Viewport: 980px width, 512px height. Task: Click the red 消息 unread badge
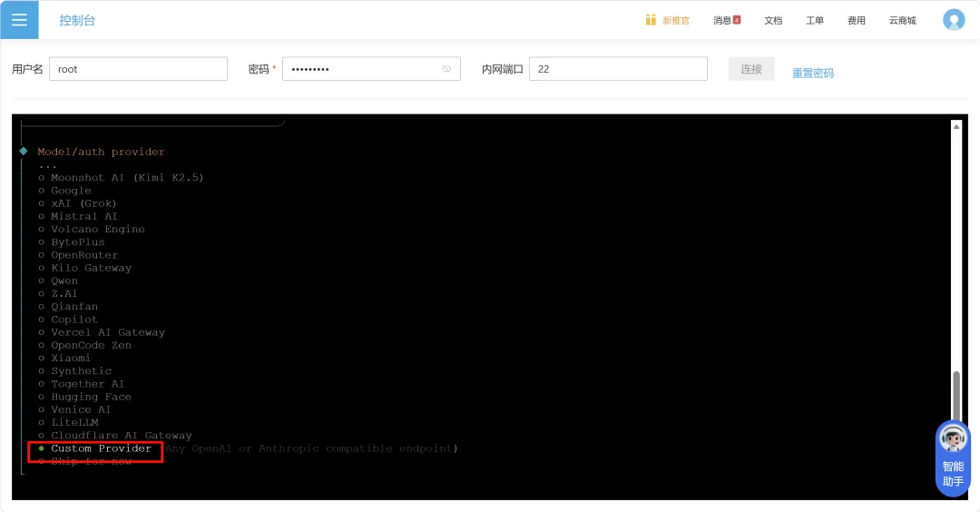[737, 20]
